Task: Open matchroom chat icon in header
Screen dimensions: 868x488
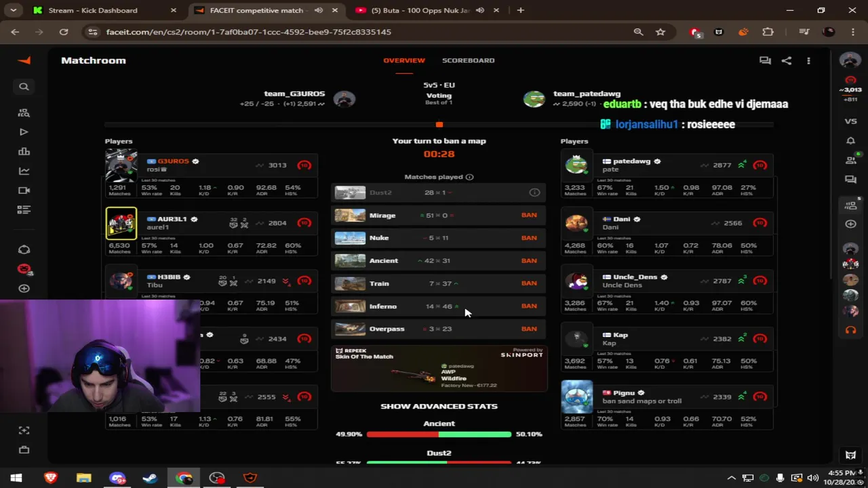Action: point(765,60)
